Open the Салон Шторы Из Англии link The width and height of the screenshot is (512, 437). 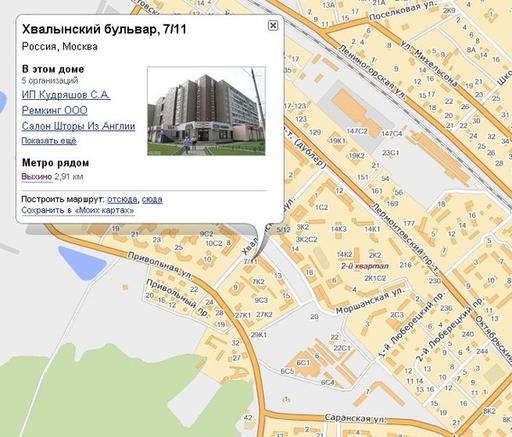pyautogui.click(x=78, y=126)
